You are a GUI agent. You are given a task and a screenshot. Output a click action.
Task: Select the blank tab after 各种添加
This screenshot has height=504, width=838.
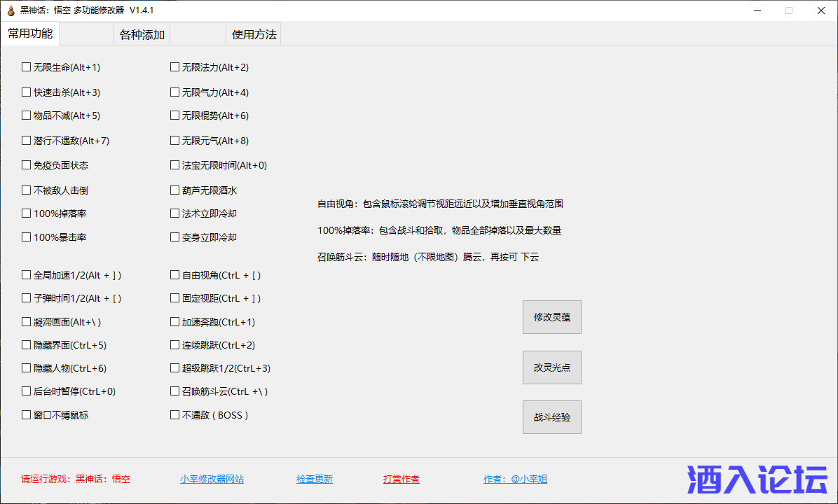[x=198, y=35]
